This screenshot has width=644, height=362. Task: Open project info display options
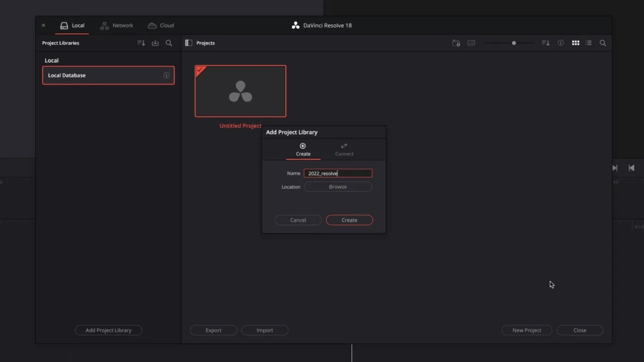560,43
